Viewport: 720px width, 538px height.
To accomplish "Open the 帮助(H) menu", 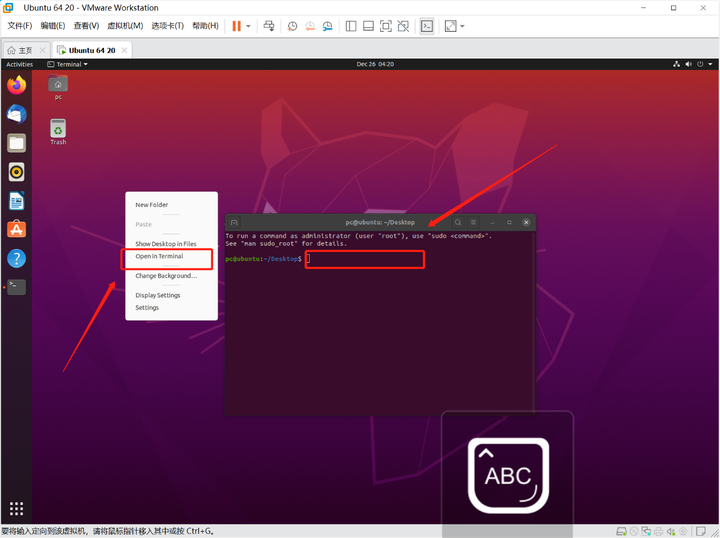I will tap(205, 26).
